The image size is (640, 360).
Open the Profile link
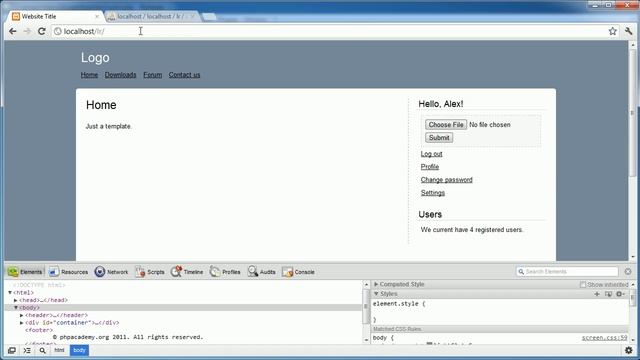coord(430,167)
